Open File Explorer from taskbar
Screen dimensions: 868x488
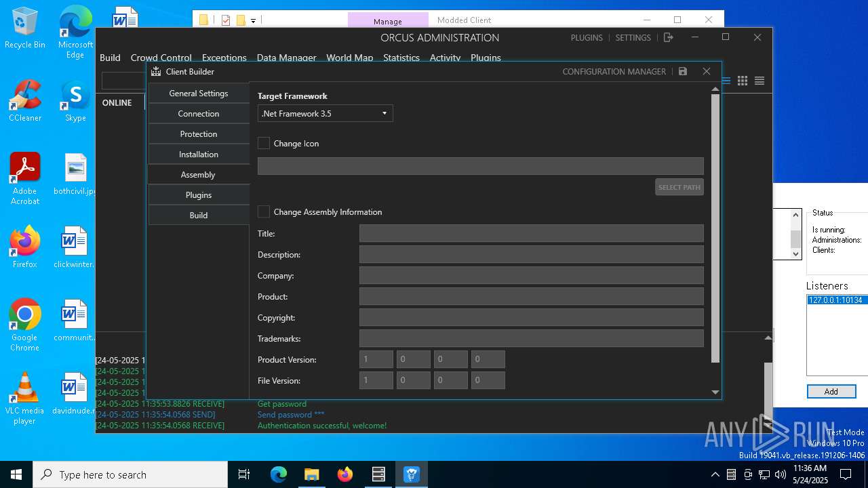point(312,474)
